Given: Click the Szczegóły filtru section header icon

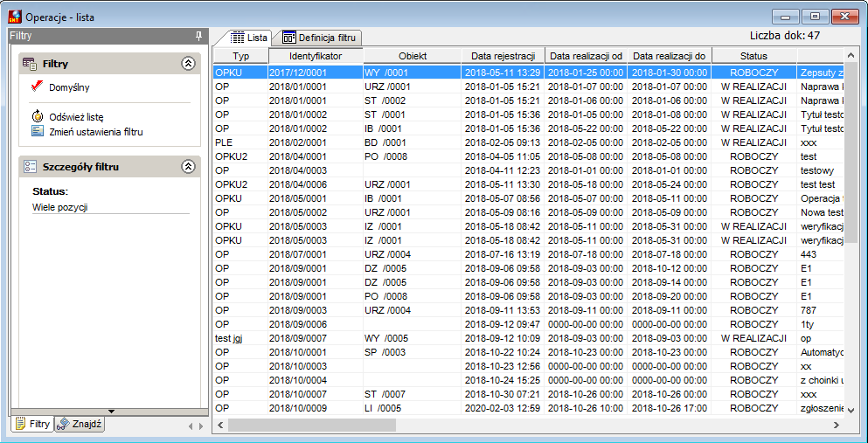Looking at the screenshot, I should [30, 167].
